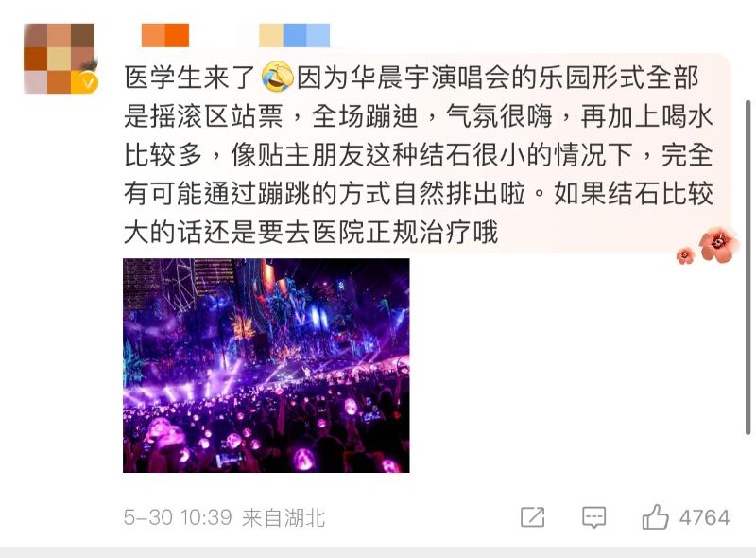Click the laughing-crying emoji in the comment
The image size is (756, 558).
click(277, 77)
